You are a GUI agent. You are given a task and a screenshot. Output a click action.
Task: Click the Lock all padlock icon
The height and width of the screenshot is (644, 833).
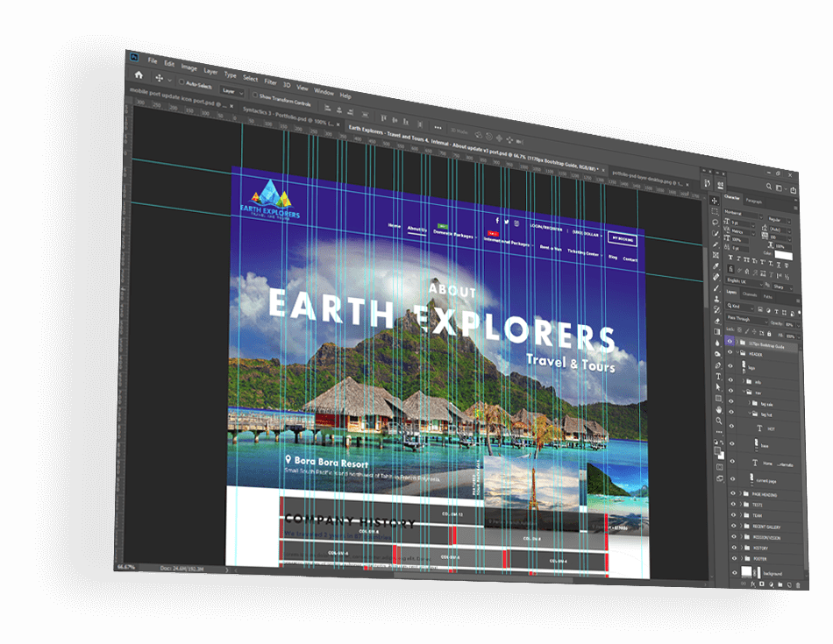(769, 334)
